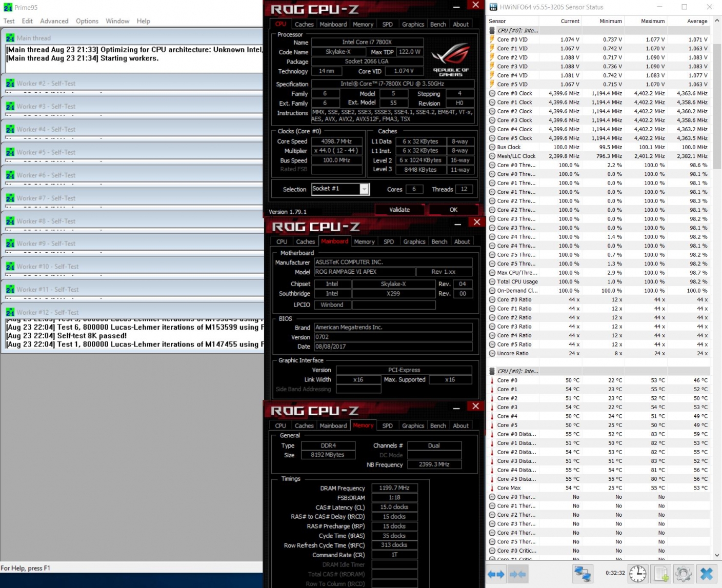Click the Core #0 temperature thermometer icon
Viewport: 722px width, 588px height.
coord(492,380)
